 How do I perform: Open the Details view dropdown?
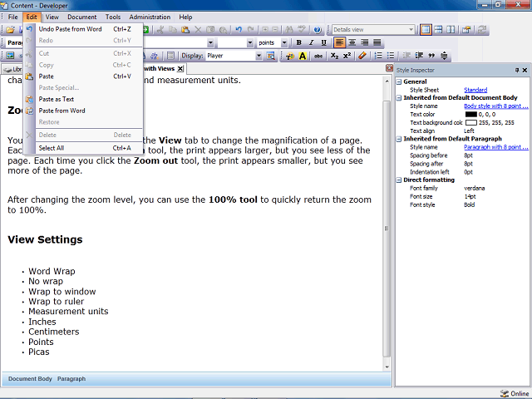pyautogui.click(x=411, y=30)
